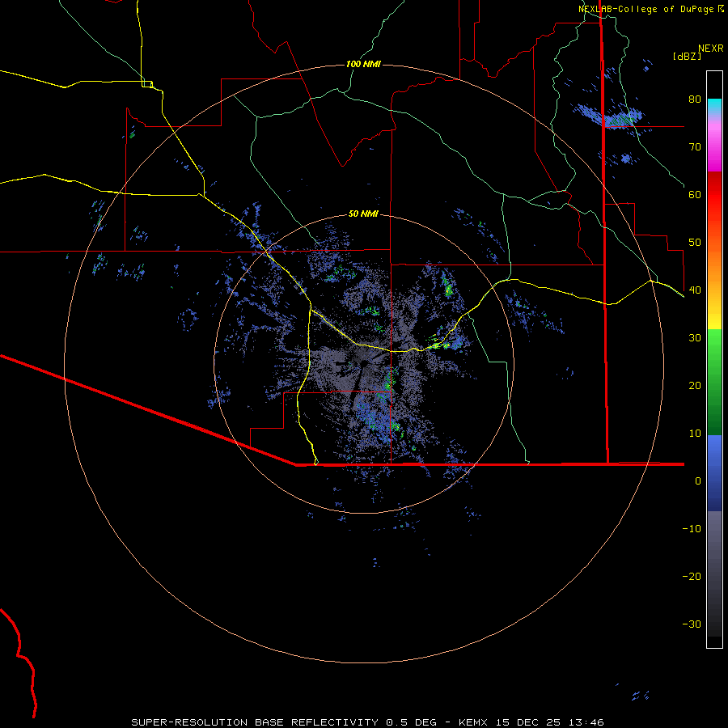Click the -30 value on the dBZ scale
This screenshot has height=728, width=728.
tap(692, 624)
